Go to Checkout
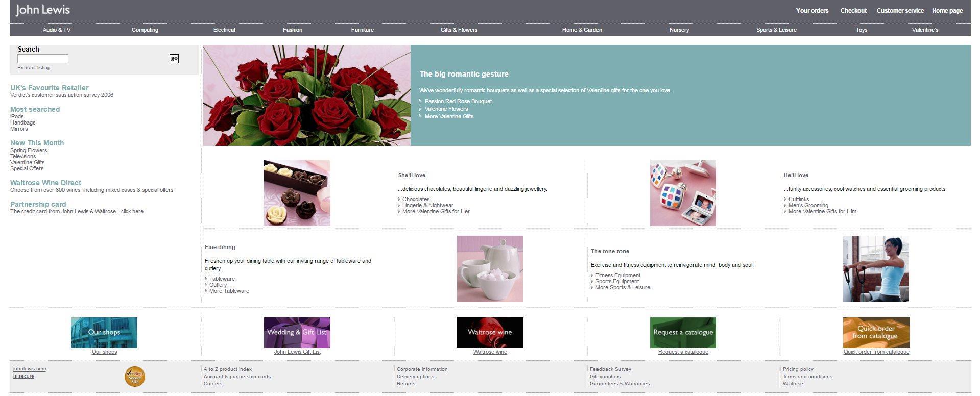Viewport: 980px width, 396px height. (853, 11)
